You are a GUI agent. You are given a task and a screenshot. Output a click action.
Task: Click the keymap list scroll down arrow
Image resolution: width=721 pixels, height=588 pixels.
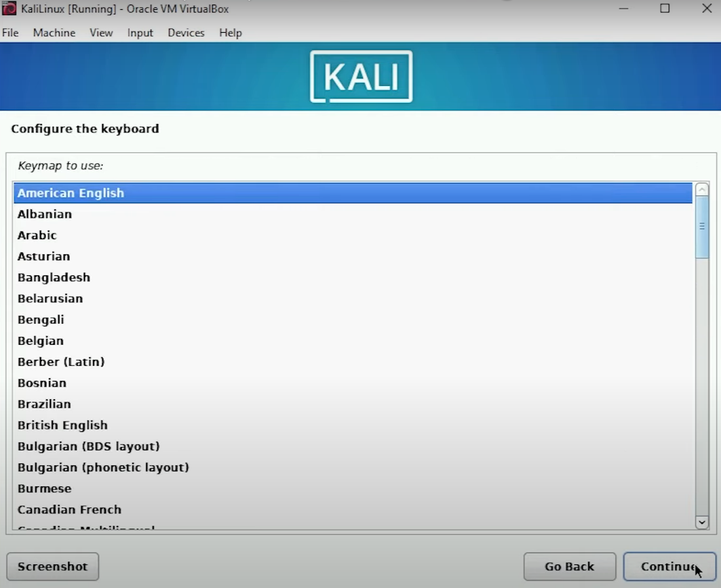pos(702,522)
